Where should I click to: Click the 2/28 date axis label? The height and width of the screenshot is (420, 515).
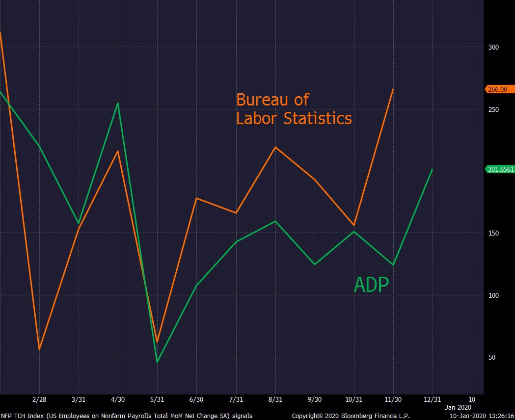(39, 399)
